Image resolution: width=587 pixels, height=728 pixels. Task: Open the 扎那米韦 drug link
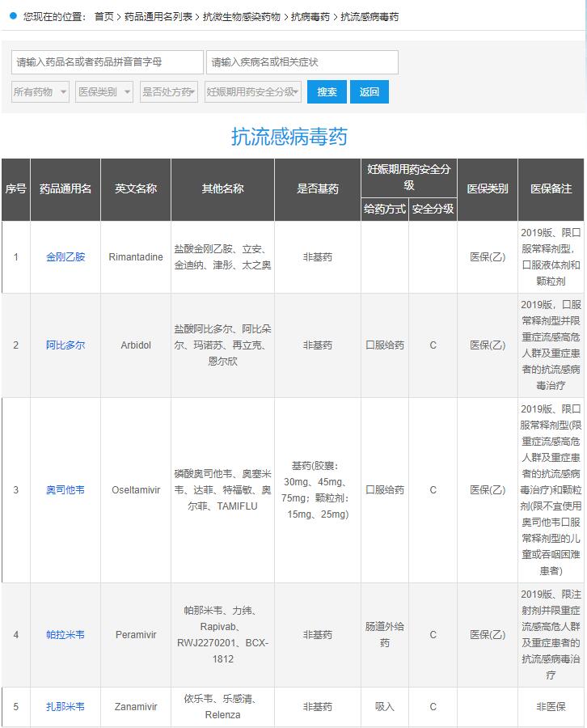[x=65, y=707]
